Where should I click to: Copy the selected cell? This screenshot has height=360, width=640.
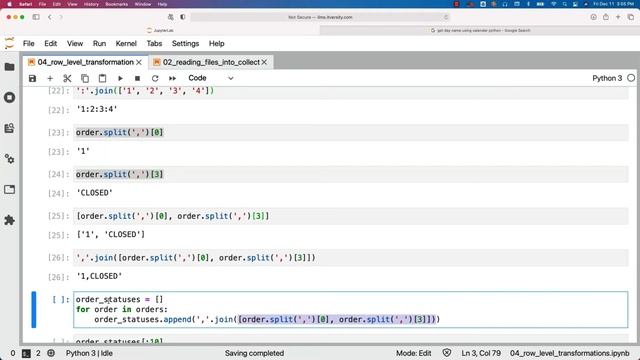[85, 78]
